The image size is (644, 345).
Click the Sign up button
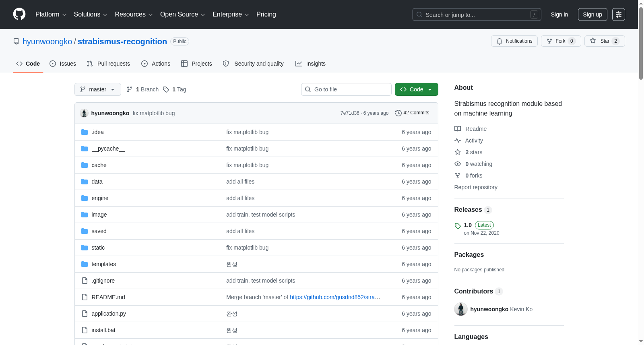click(592, 14)
